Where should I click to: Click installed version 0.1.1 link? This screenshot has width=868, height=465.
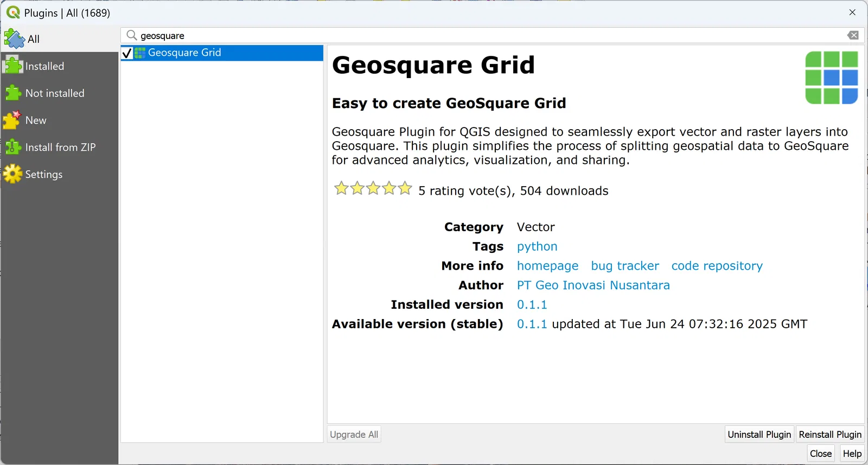[532, 305]
